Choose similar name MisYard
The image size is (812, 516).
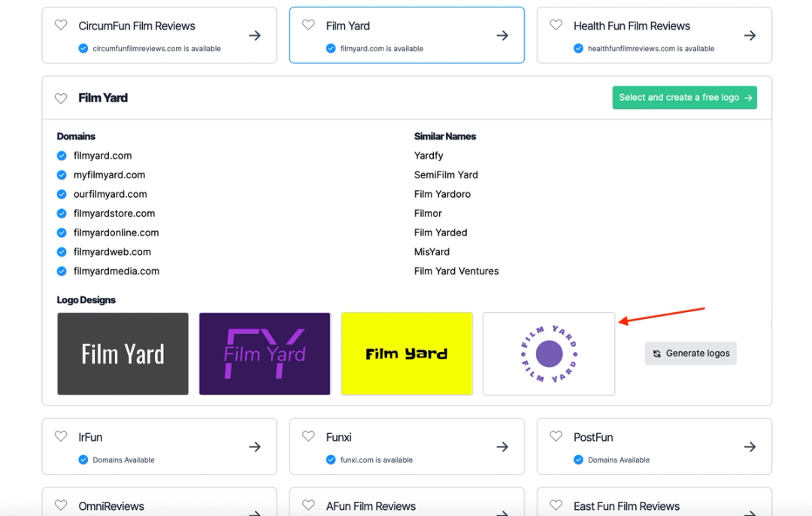(432, 252)
